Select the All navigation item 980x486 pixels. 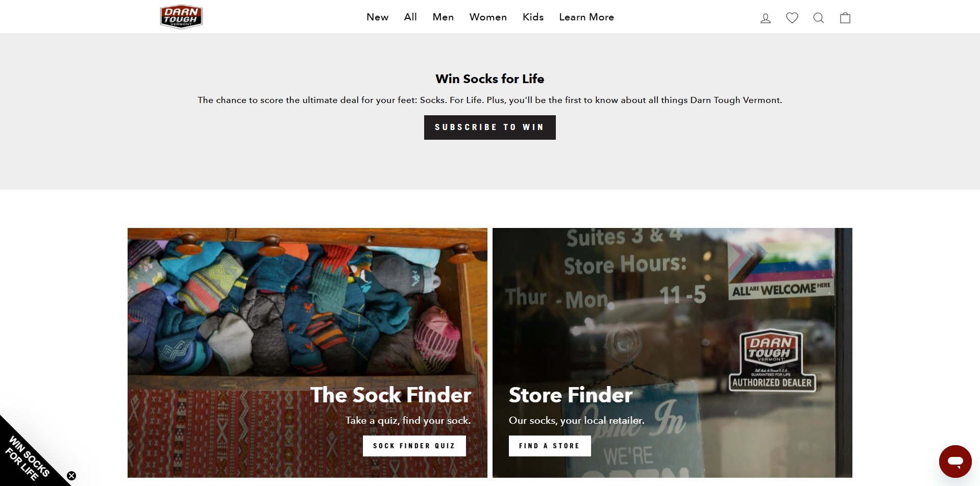coord(410,17)
